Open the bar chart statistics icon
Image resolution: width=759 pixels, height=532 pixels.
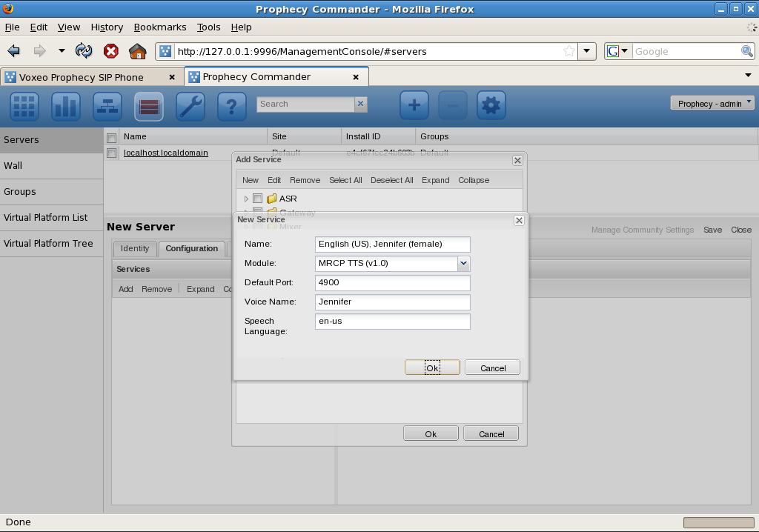[x=66, y=105]
